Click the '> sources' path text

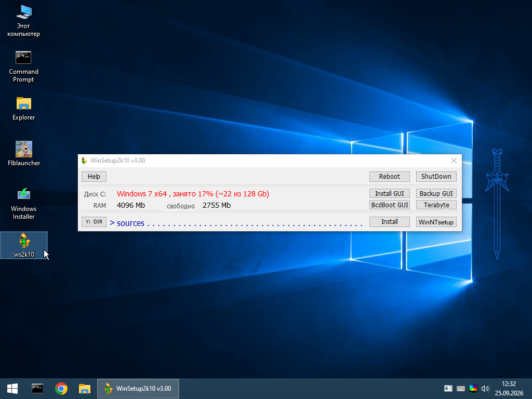tap(127, 223)
